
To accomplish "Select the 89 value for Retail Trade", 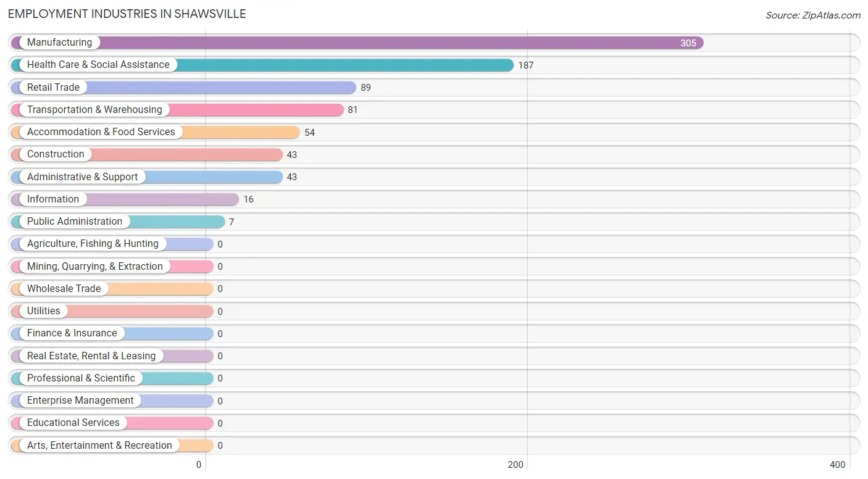I will (366, 88).
